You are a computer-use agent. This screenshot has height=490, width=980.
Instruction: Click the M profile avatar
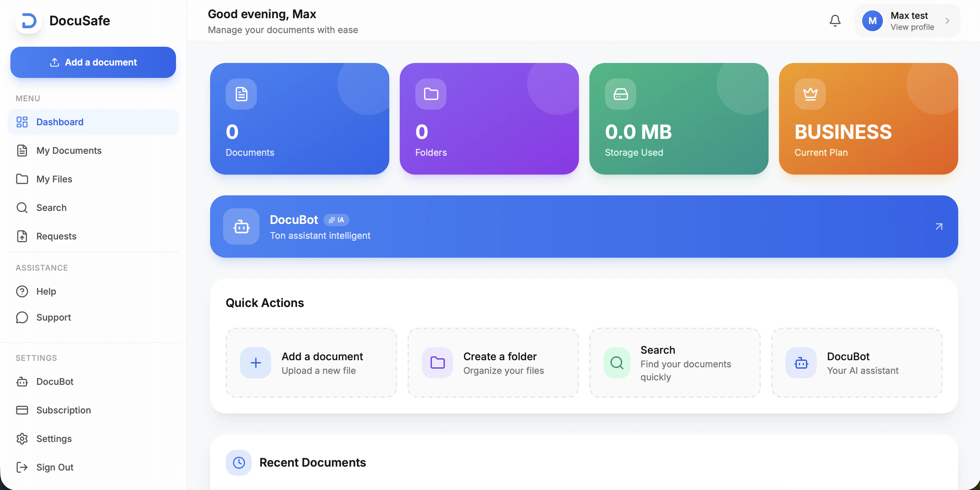[x=872, y=21]
